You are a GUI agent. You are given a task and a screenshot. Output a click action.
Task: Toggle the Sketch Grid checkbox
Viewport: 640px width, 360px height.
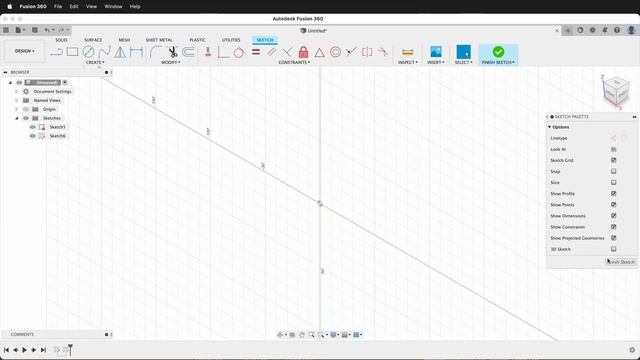[613, 160]
